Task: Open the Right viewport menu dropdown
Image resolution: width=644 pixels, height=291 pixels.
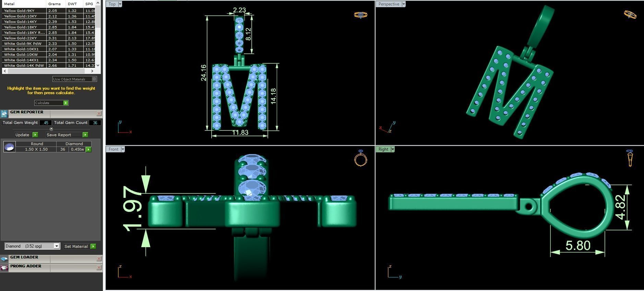Action: point(392,149)
